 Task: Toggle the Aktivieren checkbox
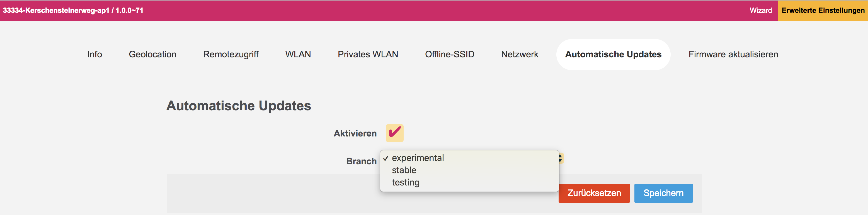(x=394, y=133)
